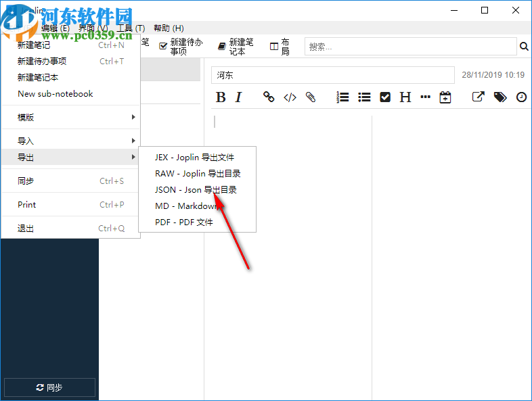This screenshot has height=401, width=532.
Task: Attach a file using the paperclip icon
Action: click(x=311, y=97)
